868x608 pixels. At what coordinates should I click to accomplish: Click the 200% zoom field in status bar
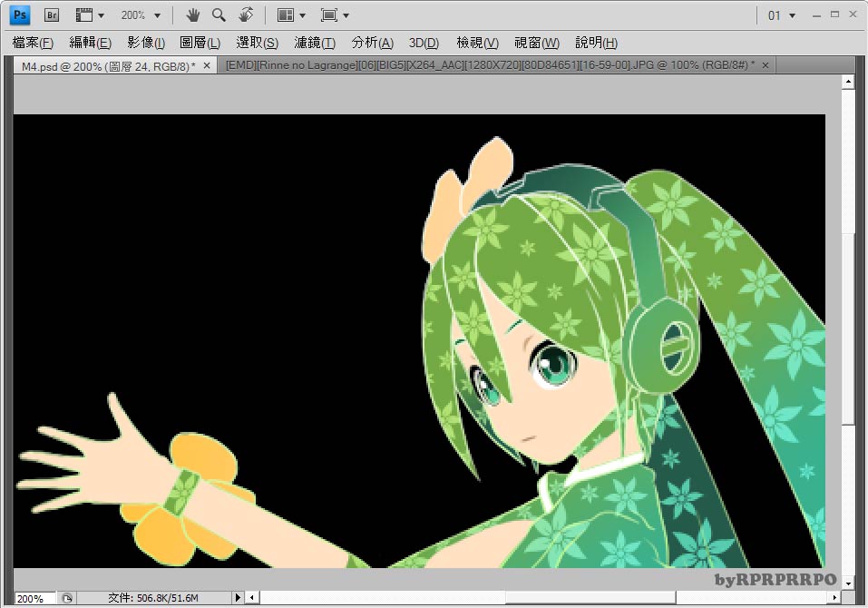point(34,599)
